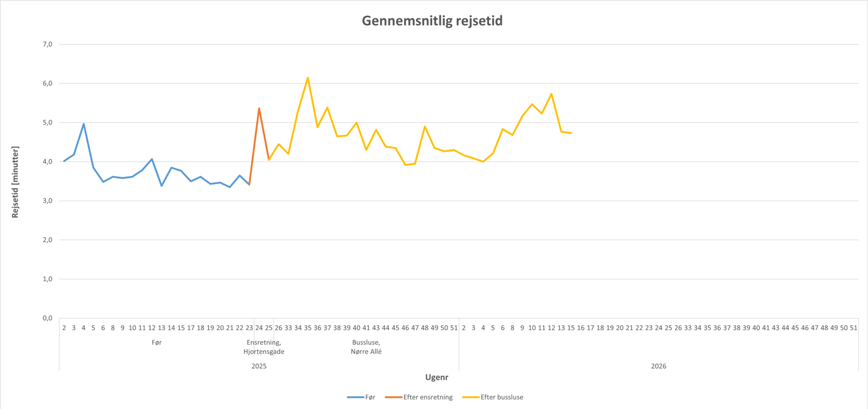This screenshot has width=868, height=409.
Task: Select the Rejsetid [minutter] vertical axis title
Action: pos(15,182)
